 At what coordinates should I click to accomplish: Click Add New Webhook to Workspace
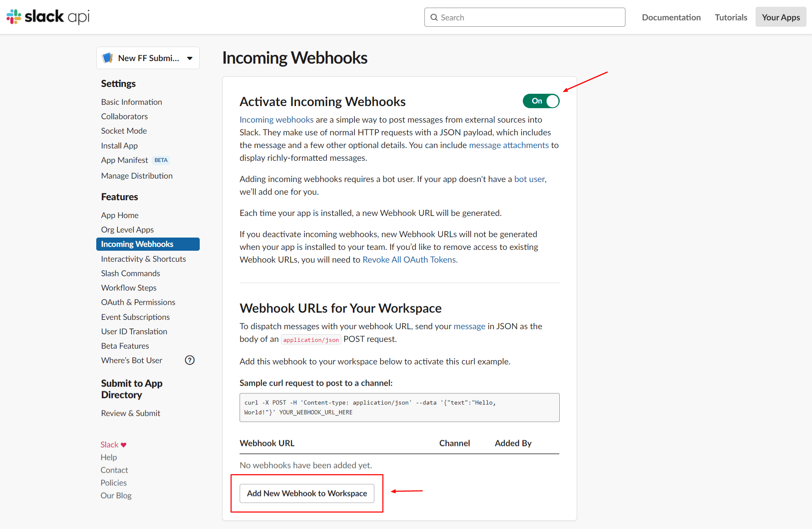pos(307,493)
